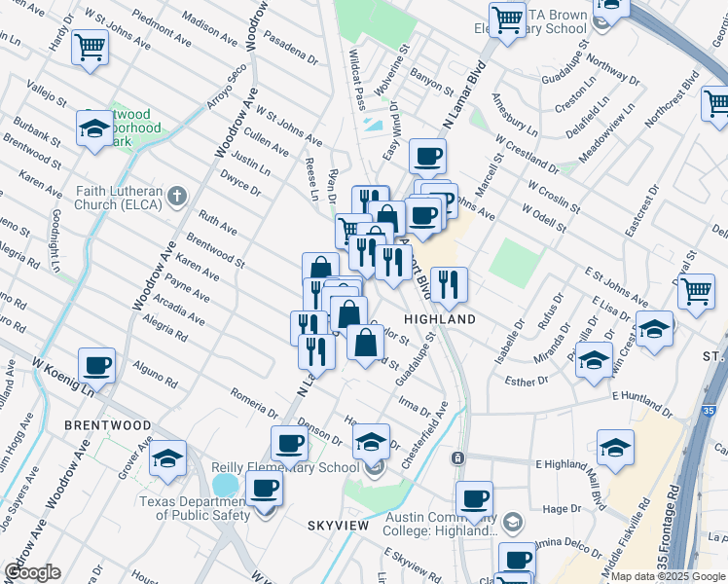Click the coffee marker above Austin Community College

tap(474, 499)
